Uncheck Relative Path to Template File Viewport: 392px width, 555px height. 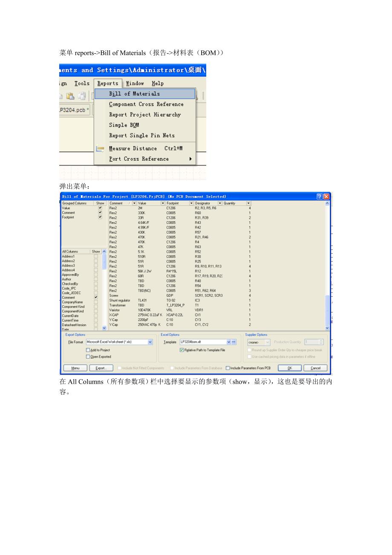point(182,350)
